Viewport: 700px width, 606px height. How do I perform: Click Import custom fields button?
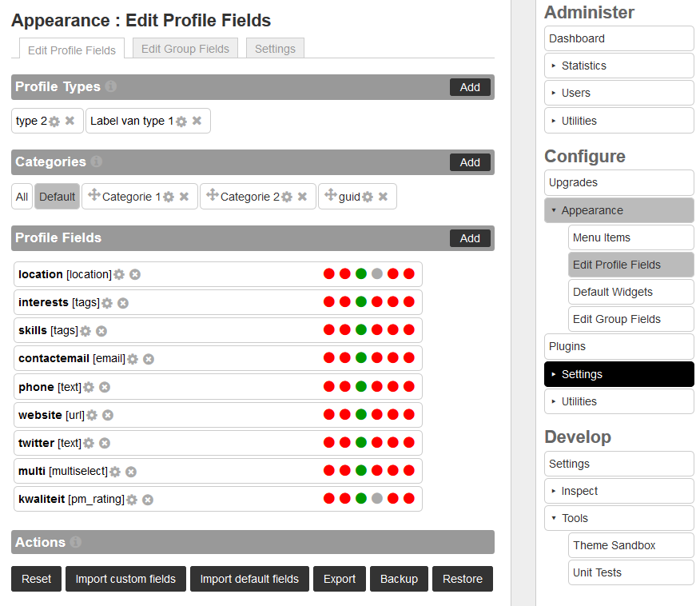click(125, 579)
